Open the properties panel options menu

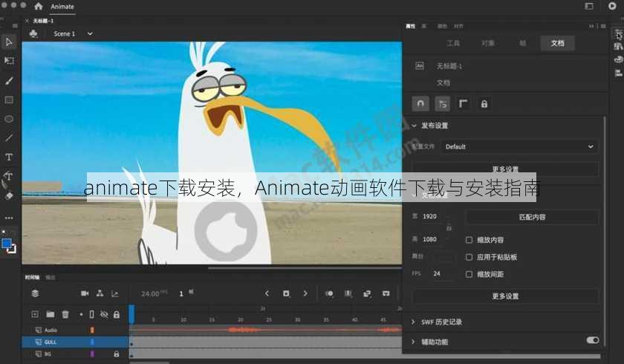tap(603, 26)
